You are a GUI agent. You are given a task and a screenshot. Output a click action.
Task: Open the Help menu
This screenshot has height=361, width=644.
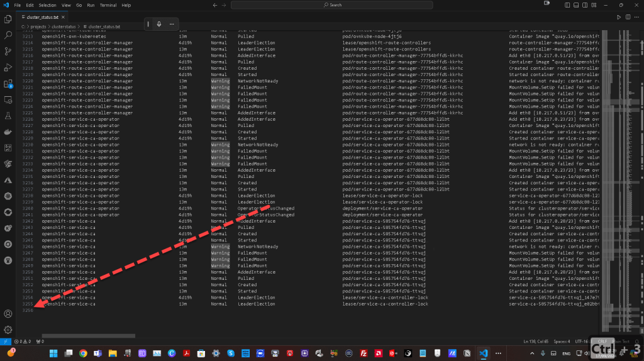(126, 5)
